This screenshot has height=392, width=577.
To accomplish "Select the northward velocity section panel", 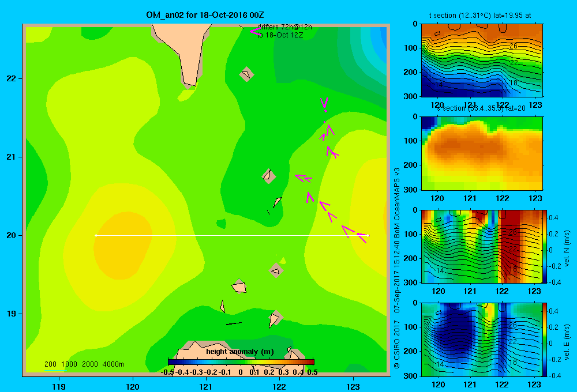I will 482,246.
